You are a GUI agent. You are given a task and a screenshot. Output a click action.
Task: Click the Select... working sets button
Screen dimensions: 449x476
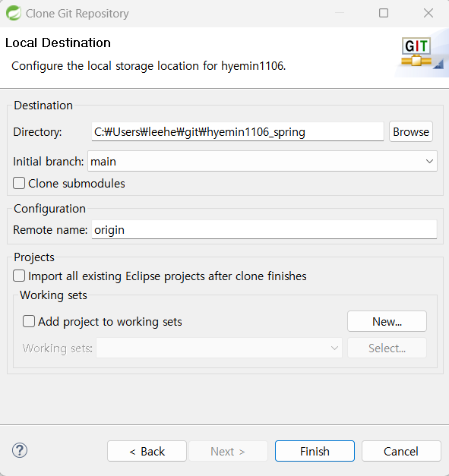click(x=387, y=348)
